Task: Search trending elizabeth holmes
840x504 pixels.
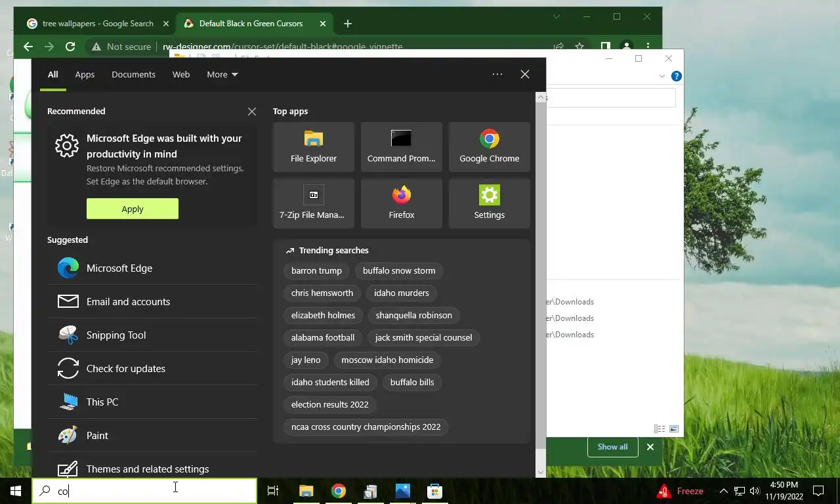Action: coord(323,315)
